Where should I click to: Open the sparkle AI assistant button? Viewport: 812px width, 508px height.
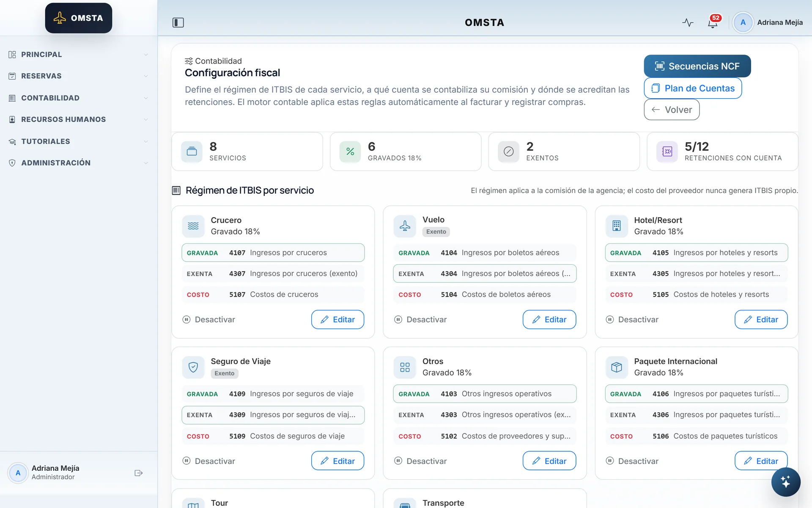coord(785,482)
